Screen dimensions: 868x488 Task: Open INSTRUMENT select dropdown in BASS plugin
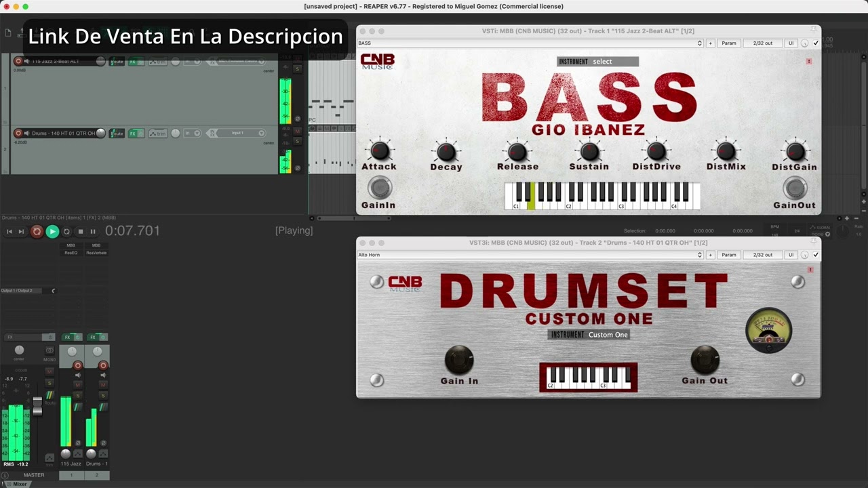(597, 62)
